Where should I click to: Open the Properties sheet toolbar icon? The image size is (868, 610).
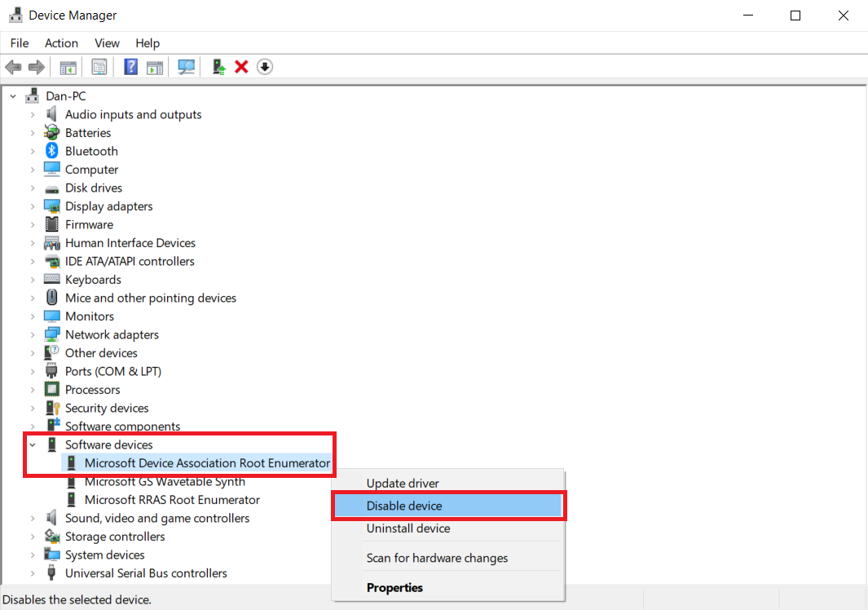click(99, 68)
